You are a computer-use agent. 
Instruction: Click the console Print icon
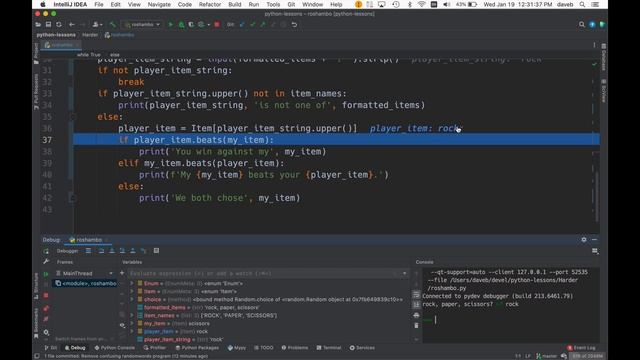pyautogui.click(x=416, y=315)
